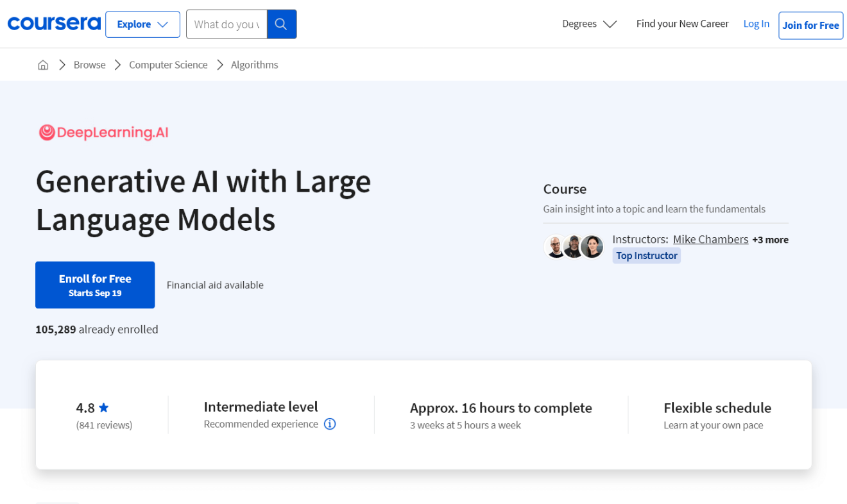Open the Log In page
847x504 pixels.
click(x=756, y=23)
